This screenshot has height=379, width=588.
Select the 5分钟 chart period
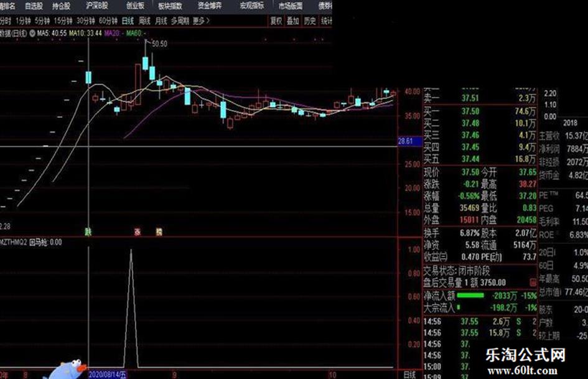[42, 21]
